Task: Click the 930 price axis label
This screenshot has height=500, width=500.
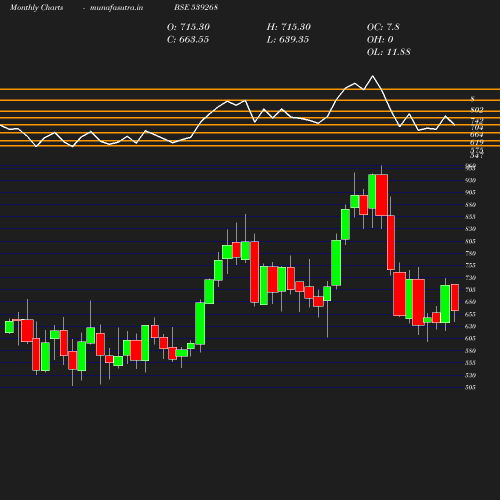Action: click(470, 180)
